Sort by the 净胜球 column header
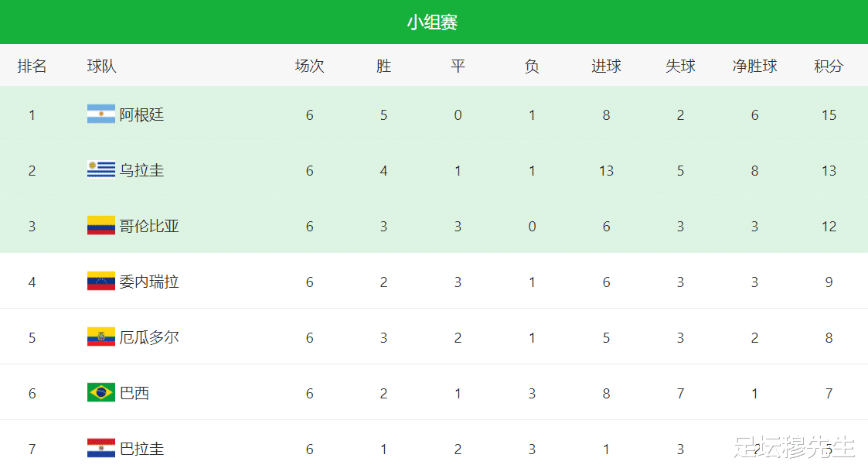868x475 pixels. (x=754, y=66)
